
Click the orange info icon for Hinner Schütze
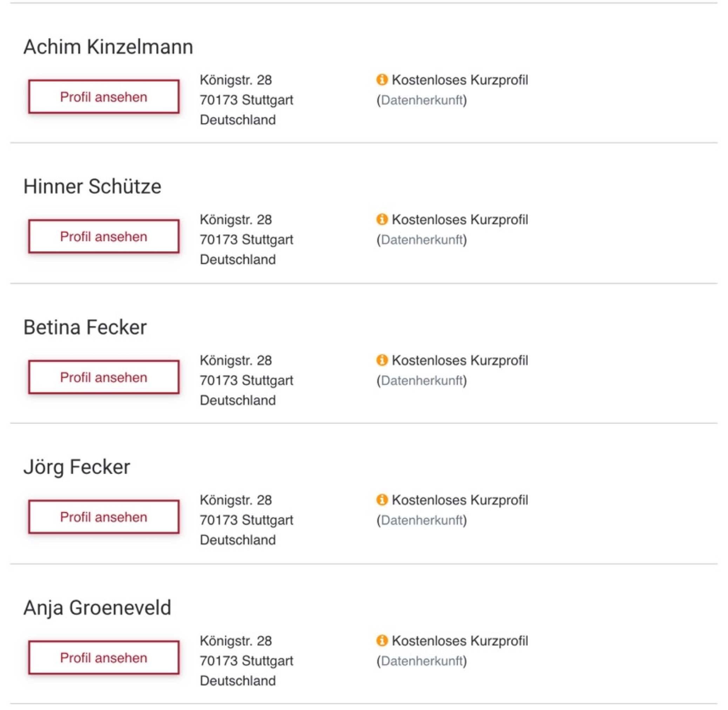click(382, 219)
